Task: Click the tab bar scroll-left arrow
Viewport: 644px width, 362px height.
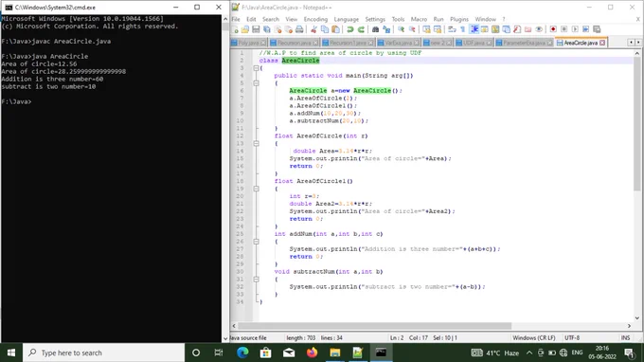Action: point(631,43)
